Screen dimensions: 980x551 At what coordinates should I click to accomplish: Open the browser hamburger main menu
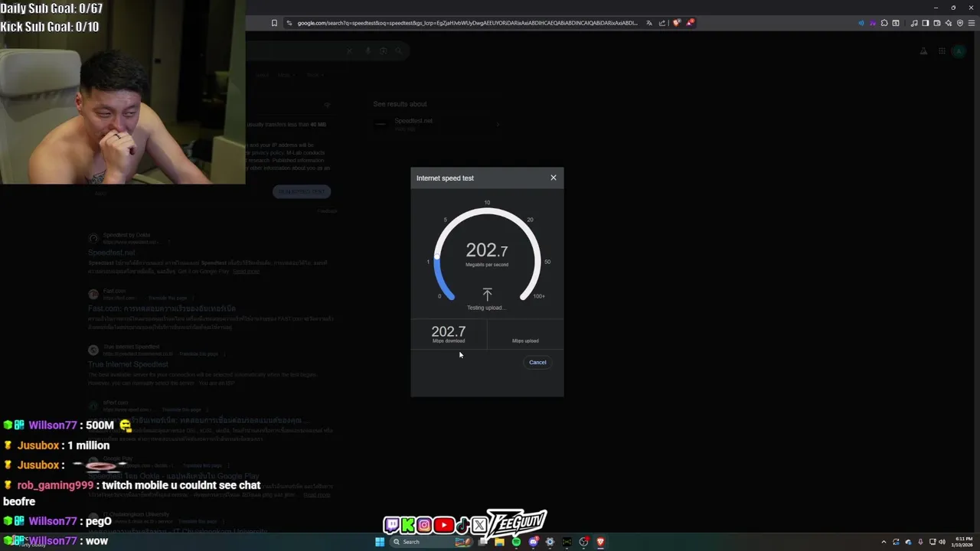pos(972,23)
